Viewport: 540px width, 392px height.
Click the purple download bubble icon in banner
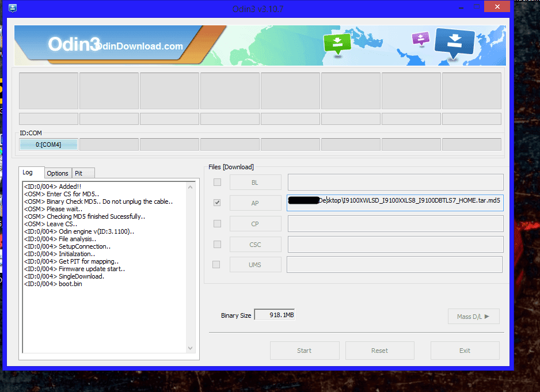(420, 39)
